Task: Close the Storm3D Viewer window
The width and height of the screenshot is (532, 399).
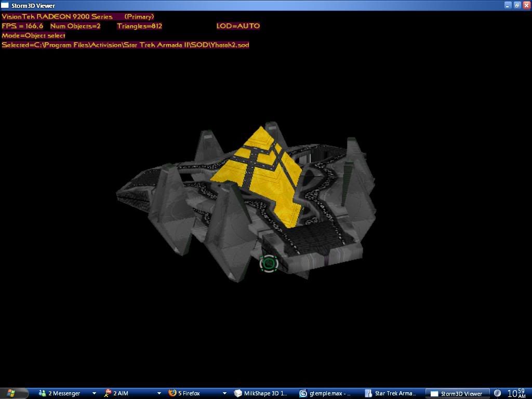Action: point(527,5)
